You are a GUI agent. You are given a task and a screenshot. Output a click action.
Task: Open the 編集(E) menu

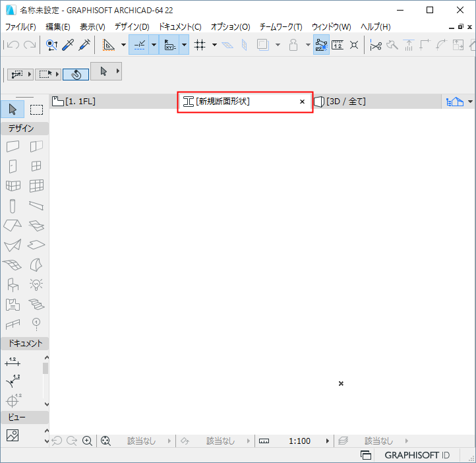coord(57,27)
